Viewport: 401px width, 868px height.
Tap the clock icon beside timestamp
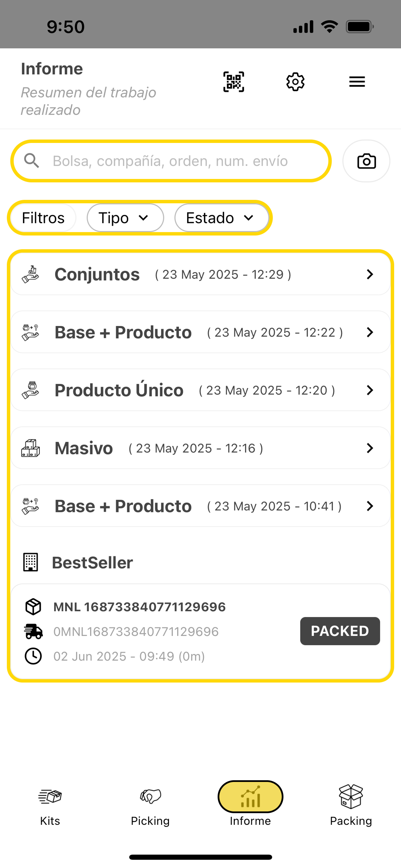pos(33,656)
